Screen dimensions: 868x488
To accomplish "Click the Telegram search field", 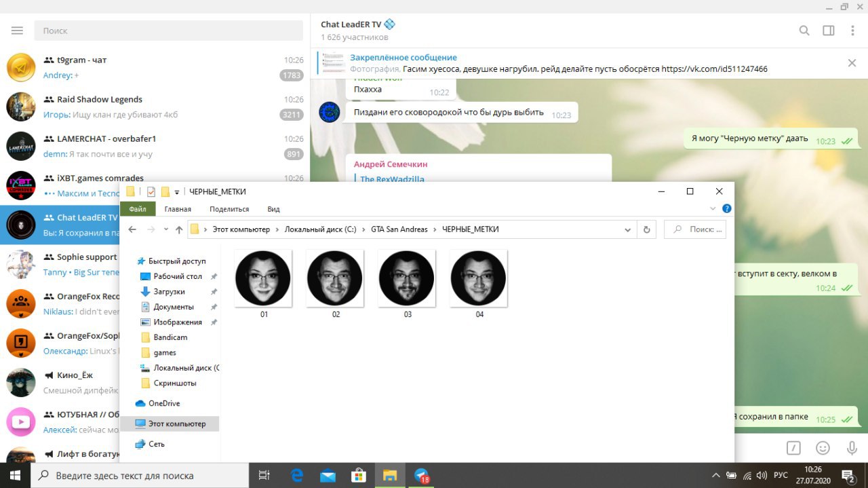I will 168,31.
